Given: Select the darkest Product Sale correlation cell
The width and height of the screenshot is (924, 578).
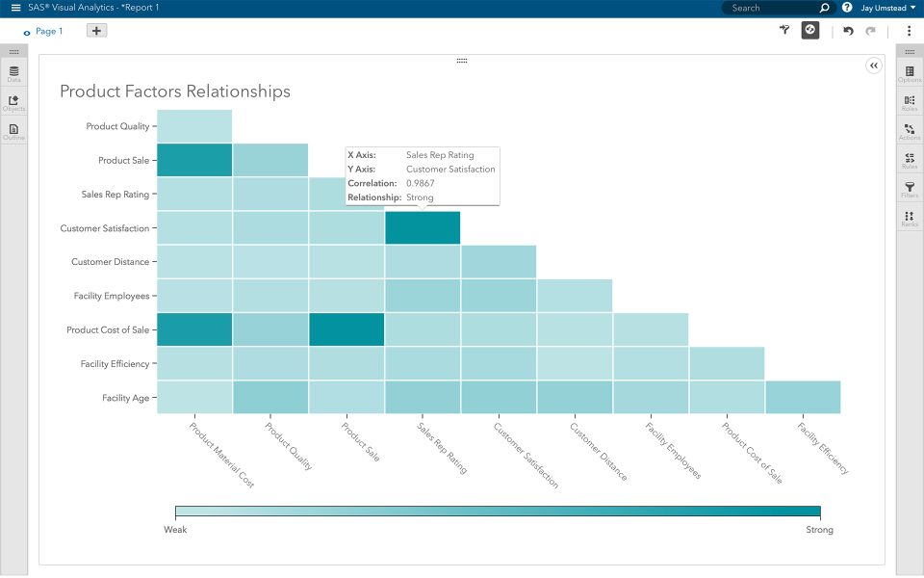Looking at the screenshot, I should coord(193,159).
